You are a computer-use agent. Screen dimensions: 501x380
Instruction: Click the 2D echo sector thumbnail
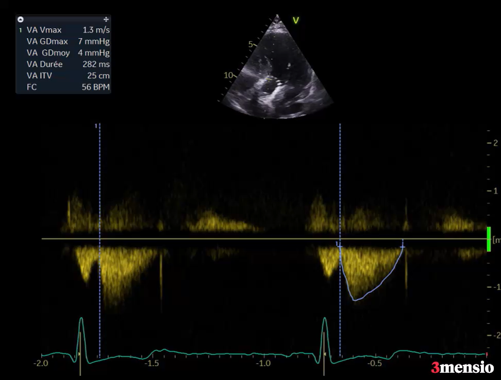tap(277, 67)
